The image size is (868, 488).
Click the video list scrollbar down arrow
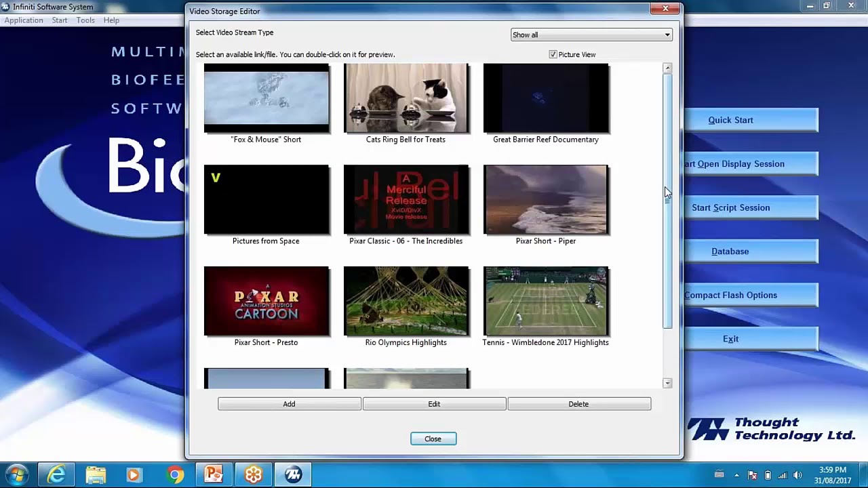click(667, 383)
